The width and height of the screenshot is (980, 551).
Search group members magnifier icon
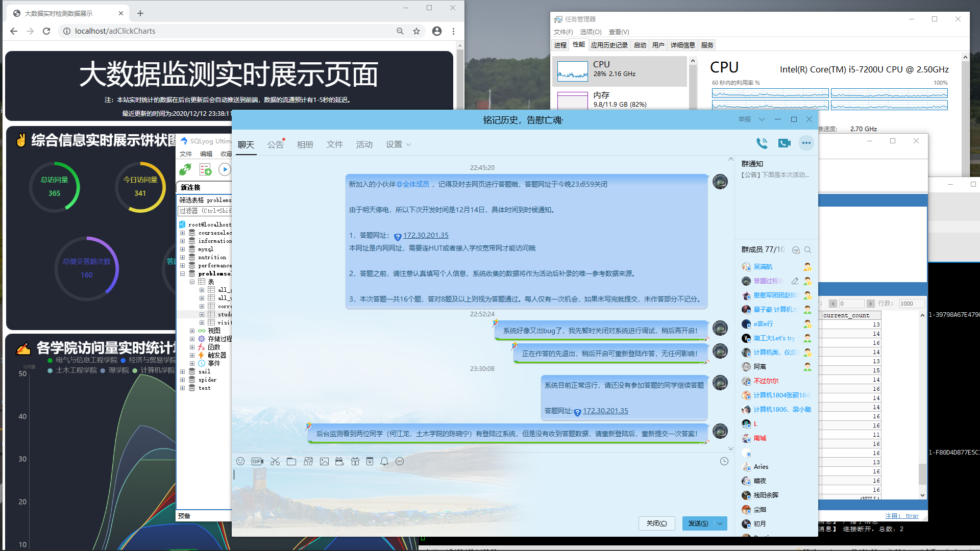pos(807,250)
